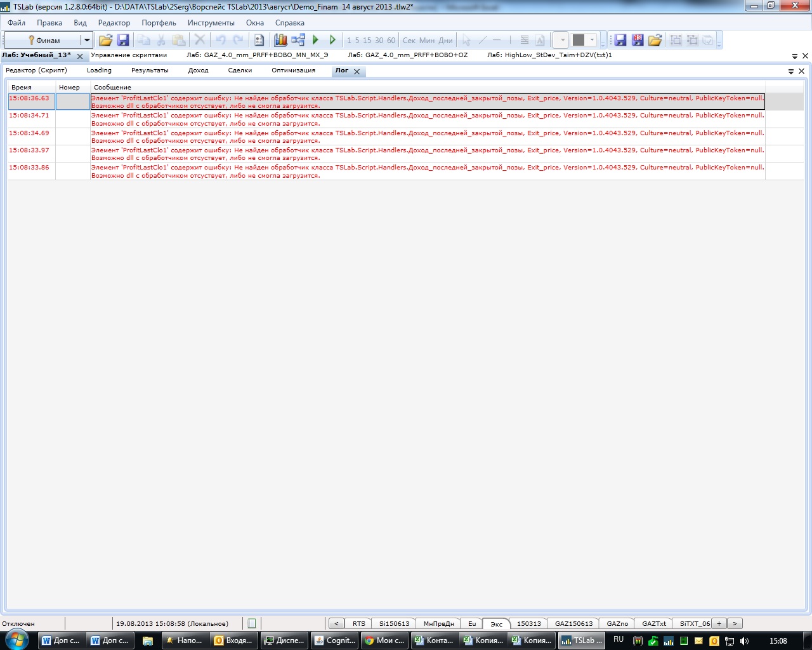This screenshot has height=650, width=812.
Task: Switch to the GAZ150613 bottom sheet tab
Action: point(573,623)
